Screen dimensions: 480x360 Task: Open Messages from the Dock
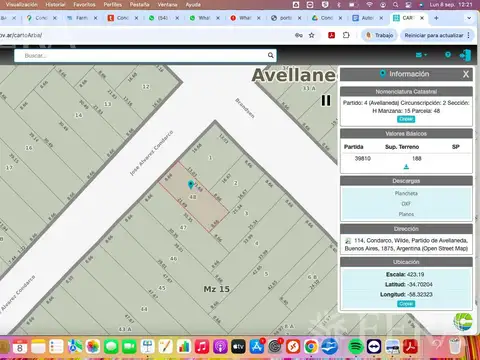(111, 347)
